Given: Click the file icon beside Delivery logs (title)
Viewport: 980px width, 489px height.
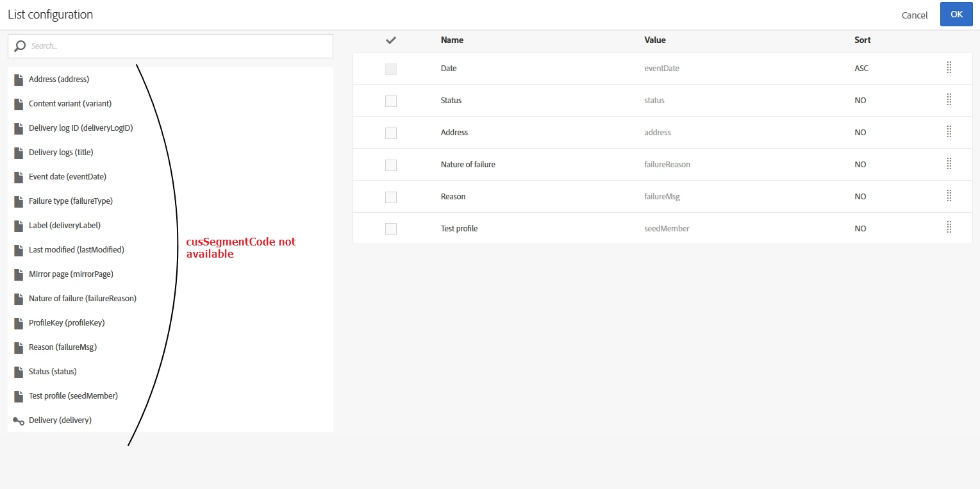Looking at the screenshot, I should pyautogui.click(x=19, y=153).
